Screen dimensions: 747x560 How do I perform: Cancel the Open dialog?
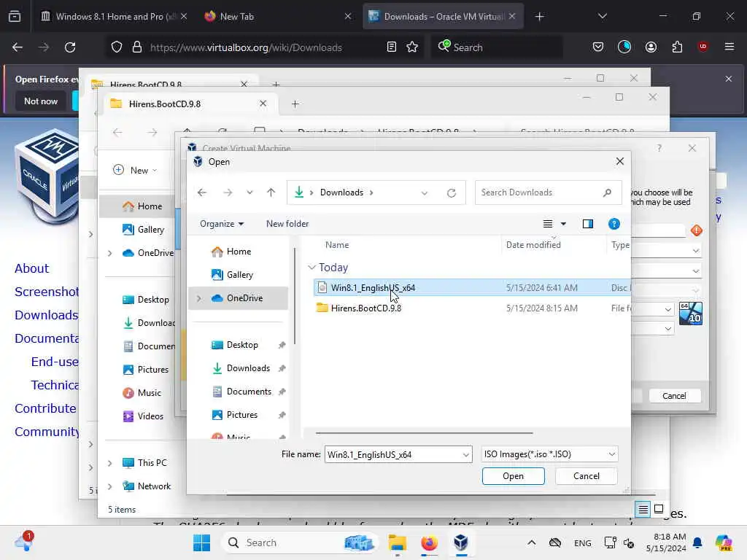tap(587, 476)
